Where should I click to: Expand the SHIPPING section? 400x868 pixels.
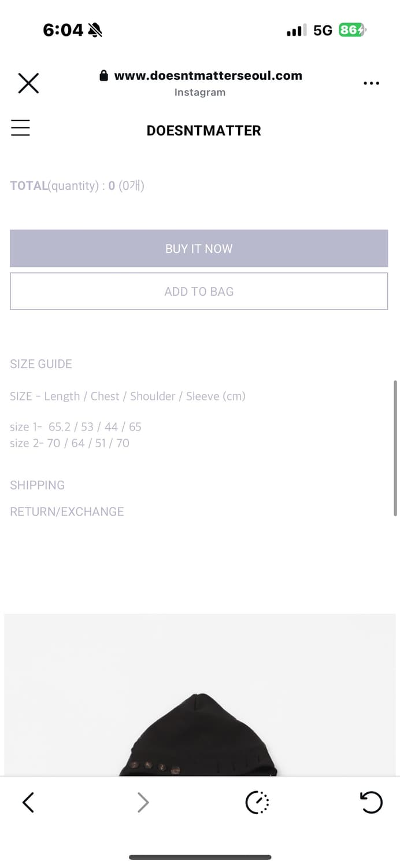[38, 485]
